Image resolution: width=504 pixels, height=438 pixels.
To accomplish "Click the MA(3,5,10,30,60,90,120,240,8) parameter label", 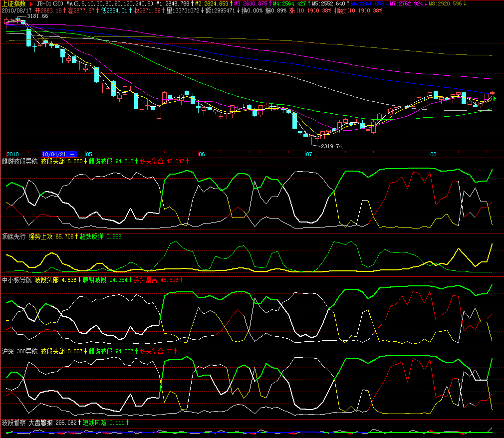I will pyautogui.click(x=110, y=3).
